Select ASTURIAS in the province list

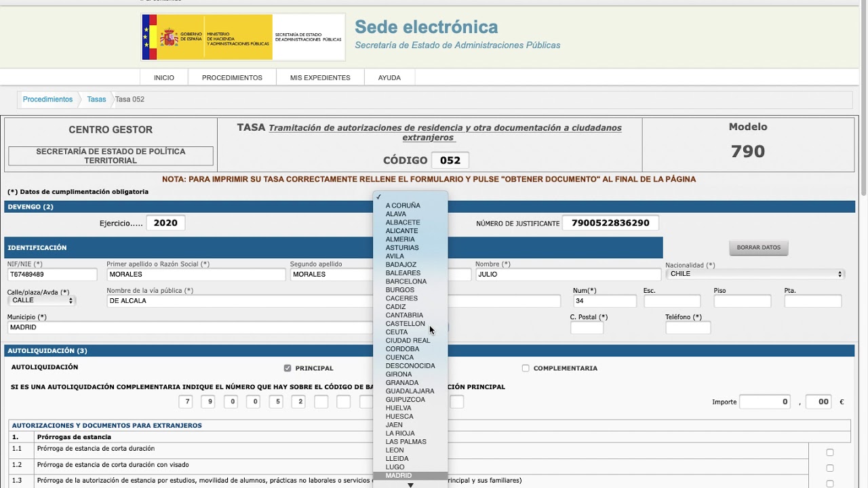410,247
